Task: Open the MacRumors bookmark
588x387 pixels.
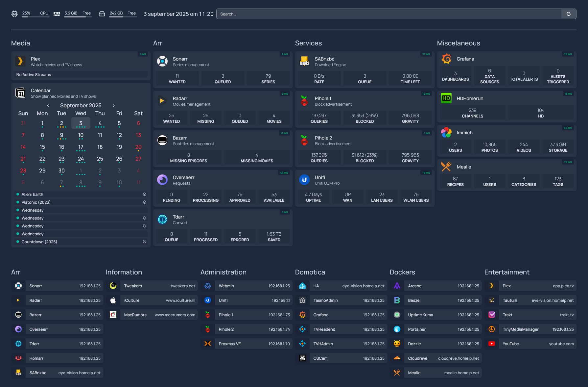Action: (152, 315)
